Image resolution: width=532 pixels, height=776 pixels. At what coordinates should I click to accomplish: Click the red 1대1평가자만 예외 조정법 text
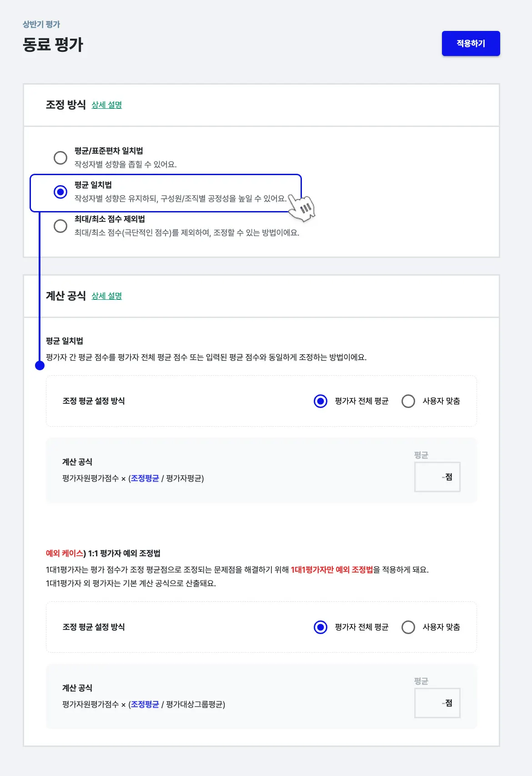tap(331, 570)
